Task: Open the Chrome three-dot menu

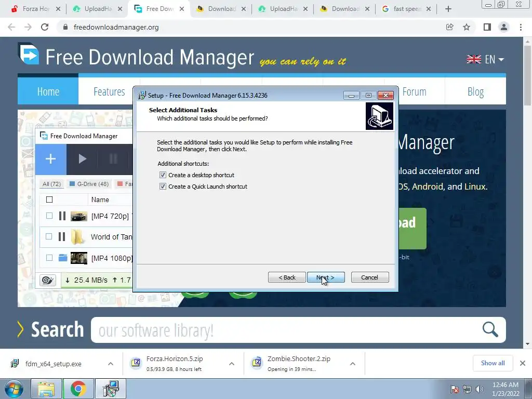Action: click(x=521, y=27)
